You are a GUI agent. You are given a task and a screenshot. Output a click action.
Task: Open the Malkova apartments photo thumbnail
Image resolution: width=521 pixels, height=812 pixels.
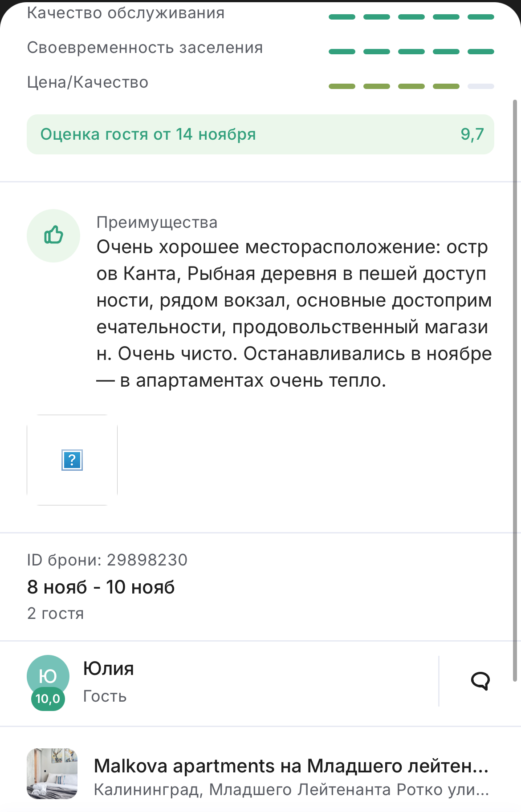pos(52,774)
